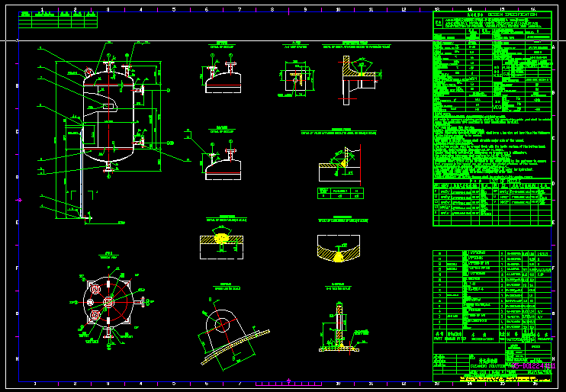Click the bottom nozzle of the vessel elevation
The image size is (566, 392).
[108, 167]
